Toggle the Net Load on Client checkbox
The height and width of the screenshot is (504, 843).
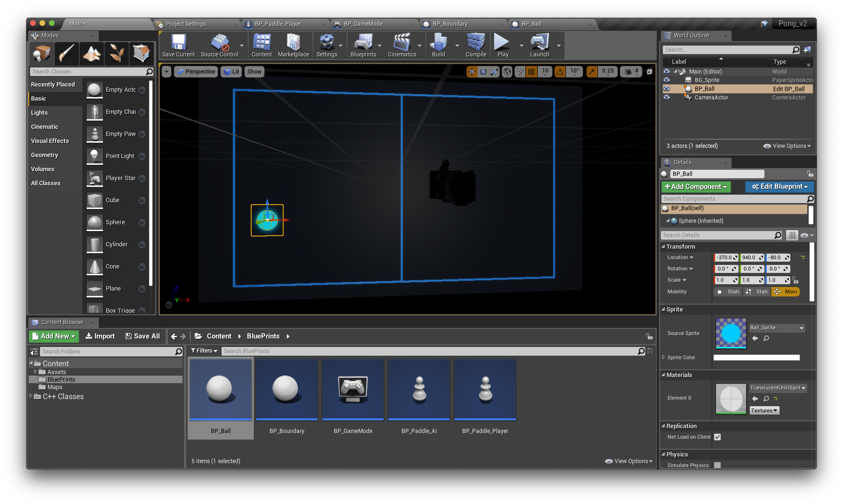(x=717, y=437)
